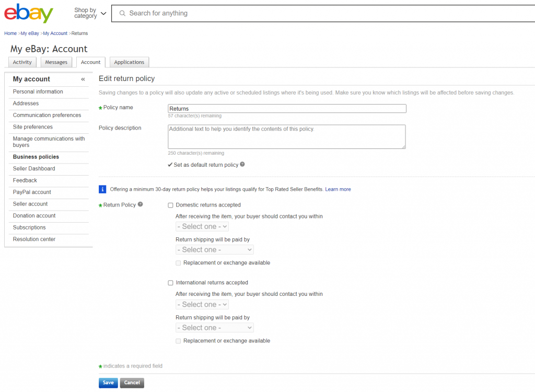Open domestic contact within dropdown

tap(202, 226)
